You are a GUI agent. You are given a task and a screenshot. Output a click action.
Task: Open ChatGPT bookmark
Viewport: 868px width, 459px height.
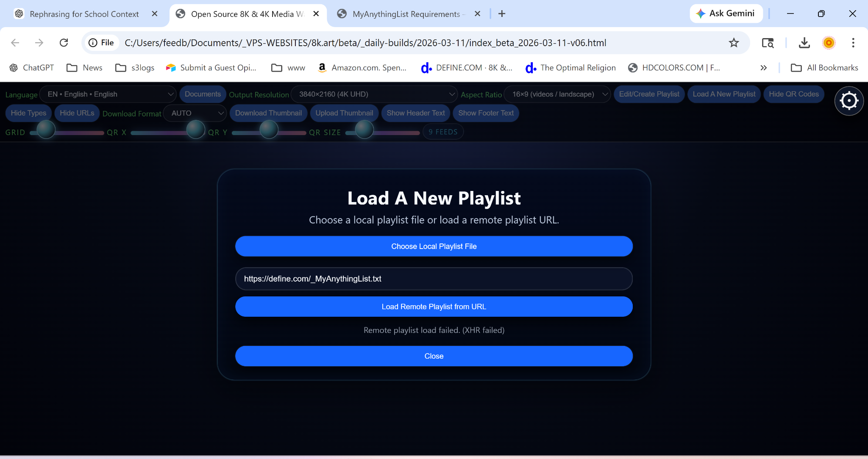32,68
